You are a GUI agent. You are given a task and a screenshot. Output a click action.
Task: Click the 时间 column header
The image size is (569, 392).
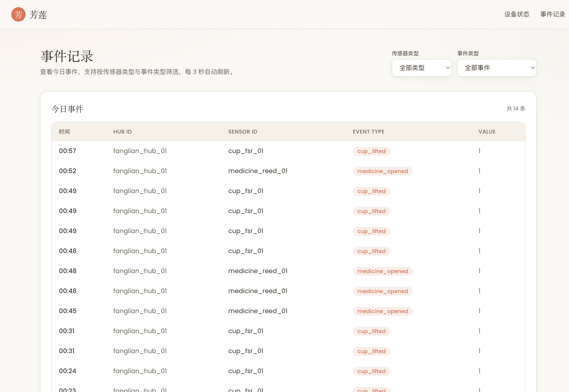(x=64, y=132)
